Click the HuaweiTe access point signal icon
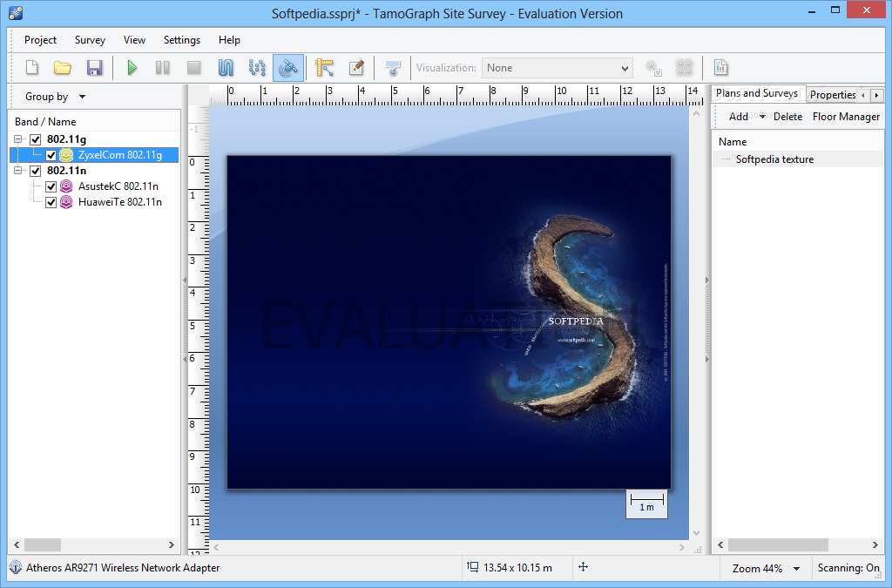The width and height of the screenshot is (892, 588). pos(66,202)
